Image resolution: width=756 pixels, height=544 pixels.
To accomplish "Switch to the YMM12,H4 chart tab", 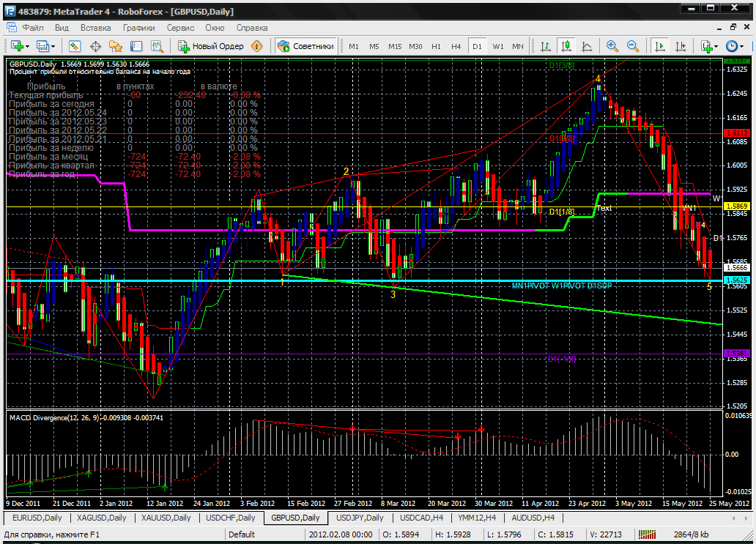I will point(477,518).
